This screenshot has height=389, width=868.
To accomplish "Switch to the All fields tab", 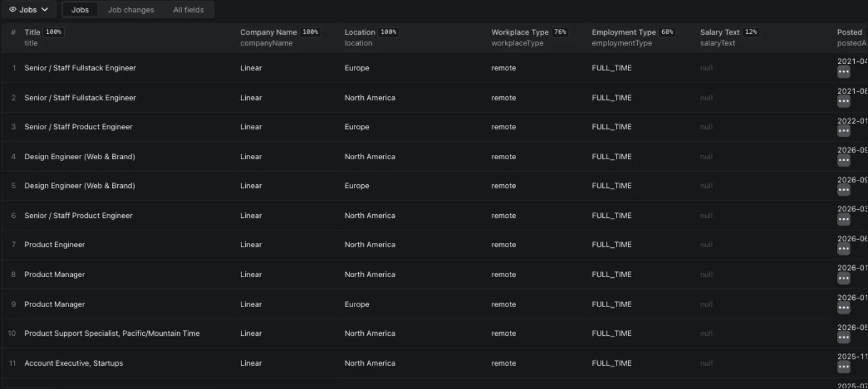I will point(188,9).
